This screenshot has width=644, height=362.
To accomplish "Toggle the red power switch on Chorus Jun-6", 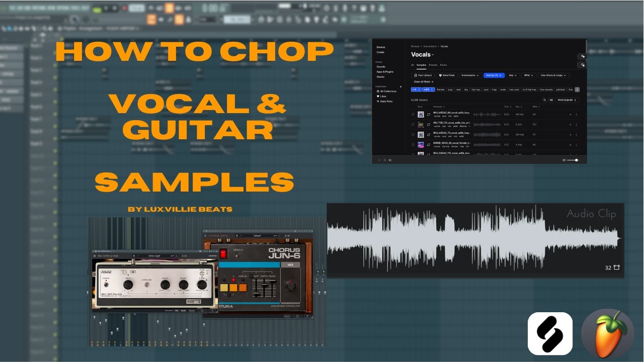I will click(x=223, y=253).
